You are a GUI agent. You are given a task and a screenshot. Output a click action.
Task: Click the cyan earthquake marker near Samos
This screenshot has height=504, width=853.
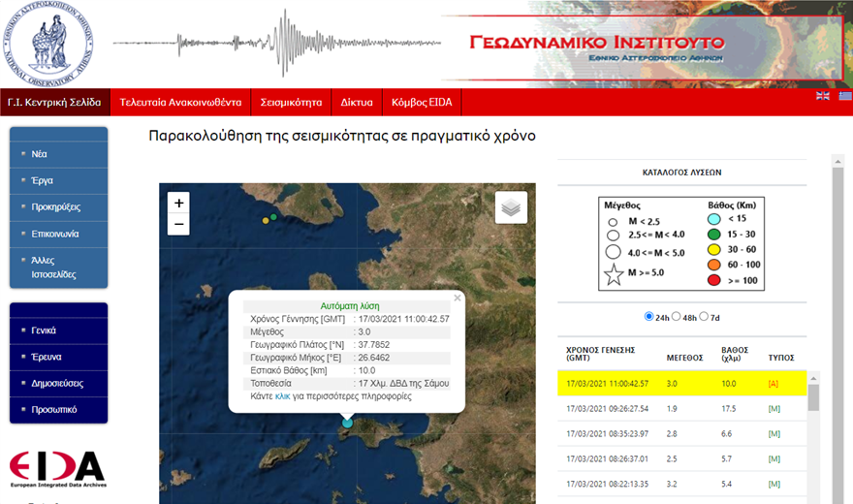click(x=348, y=422)
